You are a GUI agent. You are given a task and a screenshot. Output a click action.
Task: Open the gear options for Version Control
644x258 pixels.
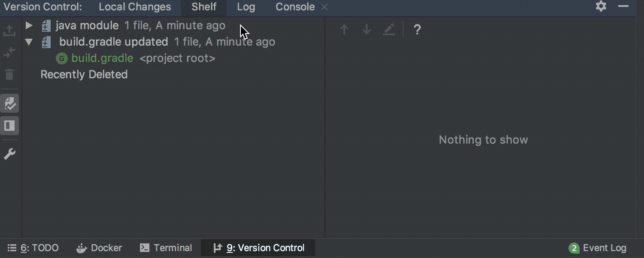pyautogui.click(x=601, y=6)
